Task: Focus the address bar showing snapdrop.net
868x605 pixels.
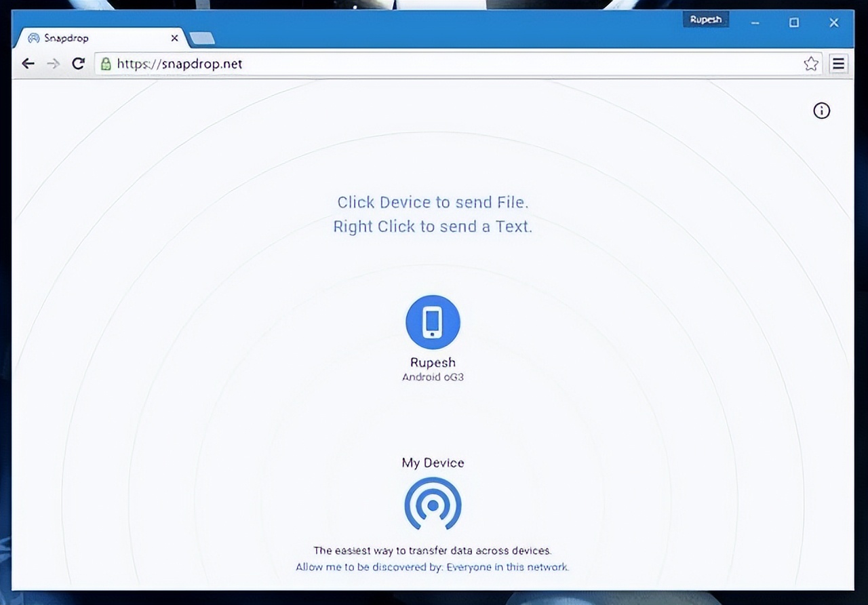Action: (x=459, y=64)
